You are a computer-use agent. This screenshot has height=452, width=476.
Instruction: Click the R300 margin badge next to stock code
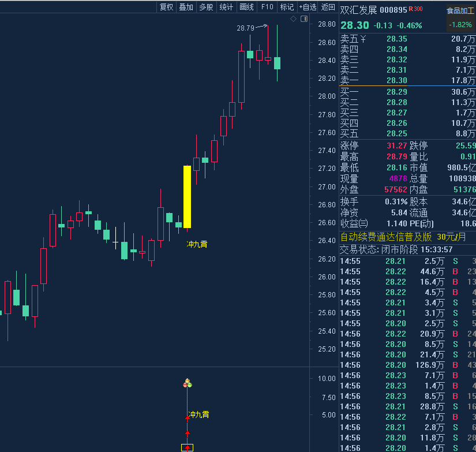tap(415, 9)
